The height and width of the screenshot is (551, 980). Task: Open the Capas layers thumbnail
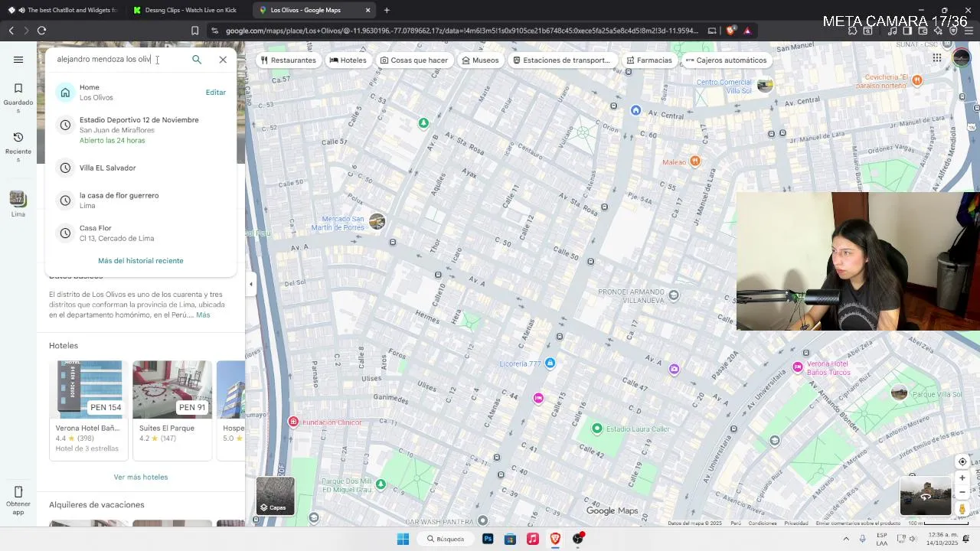pyautogui.click(x=275, y=495)
